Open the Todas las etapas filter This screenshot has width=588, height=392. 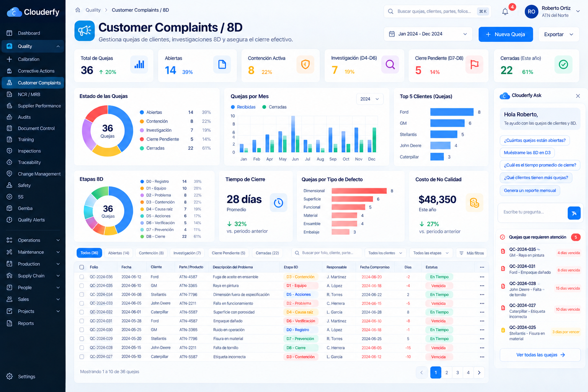click(431, 253)
